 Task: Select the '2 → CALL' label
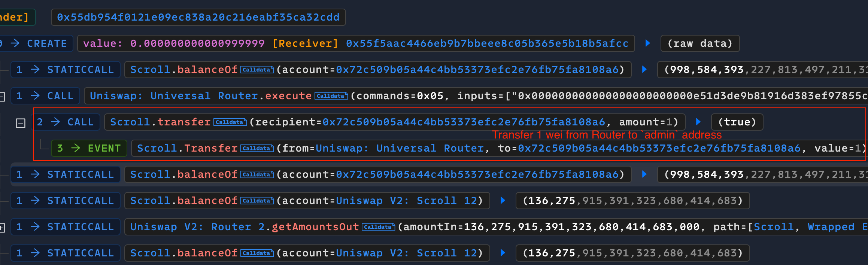coord(66,122)
